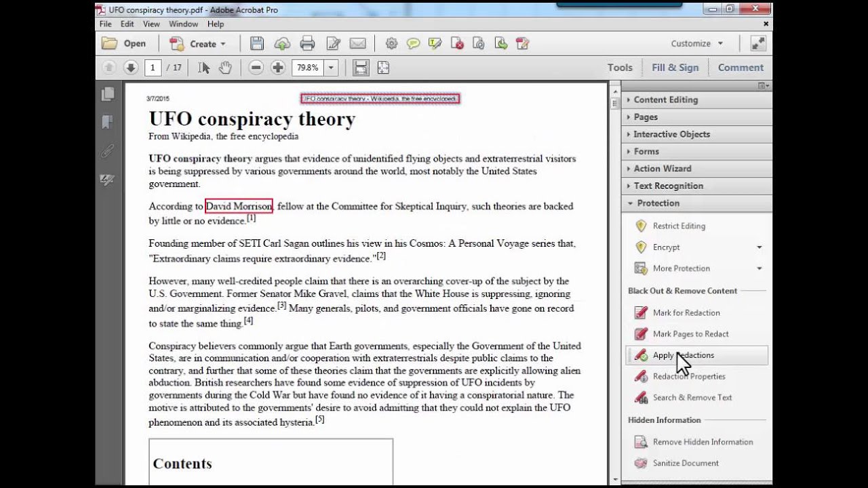Viewport: 868px width, 488px height.
Task: Open the Help menu
Action: coord(216,24)
